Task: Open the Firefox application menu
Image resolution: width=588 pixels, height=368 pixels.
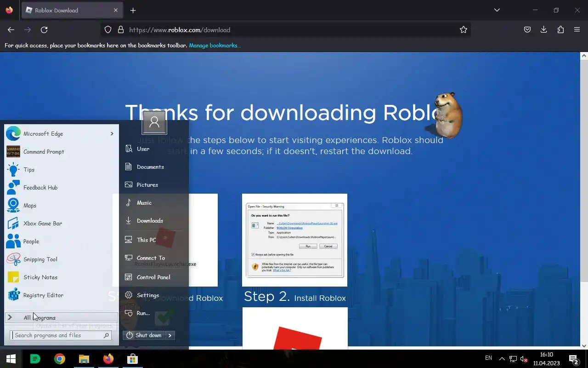Action: point(577,30)
